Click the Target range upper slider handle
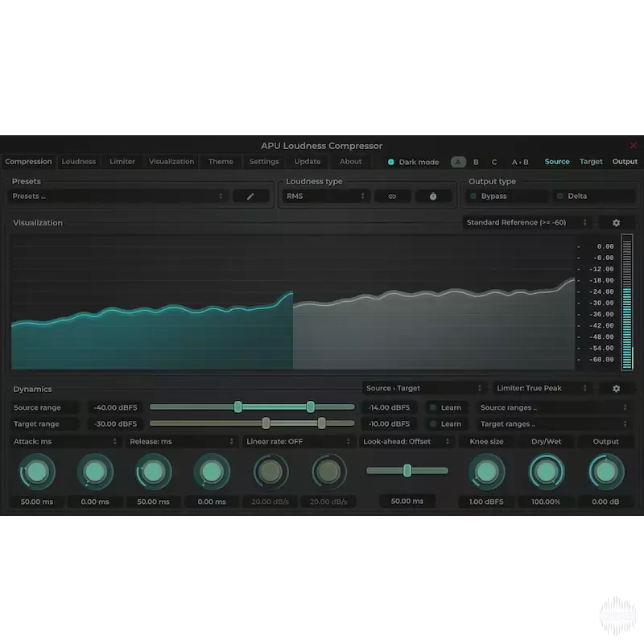Viewport: 644px width, 644px height. coord(321,423)
